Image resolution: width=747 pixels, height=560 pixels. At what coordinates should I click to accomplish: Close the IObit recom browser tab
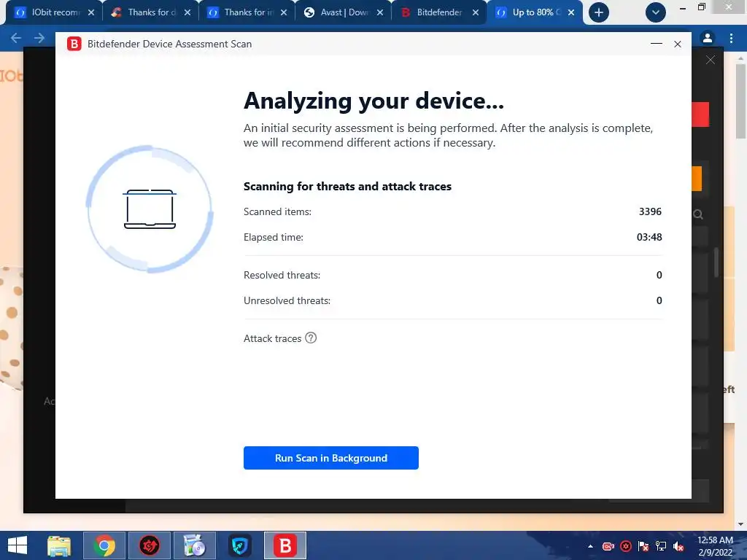tap(91, 12)
